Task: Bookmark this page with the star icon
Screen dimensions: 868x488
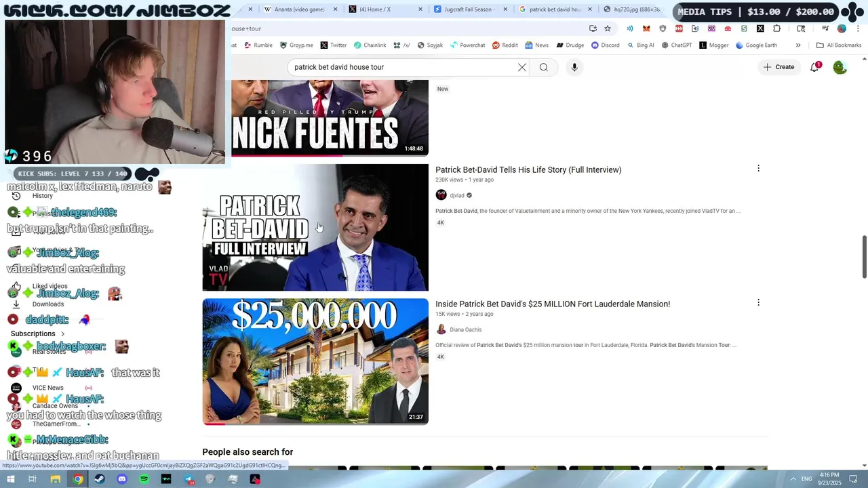Action: (x=608, y=28)
